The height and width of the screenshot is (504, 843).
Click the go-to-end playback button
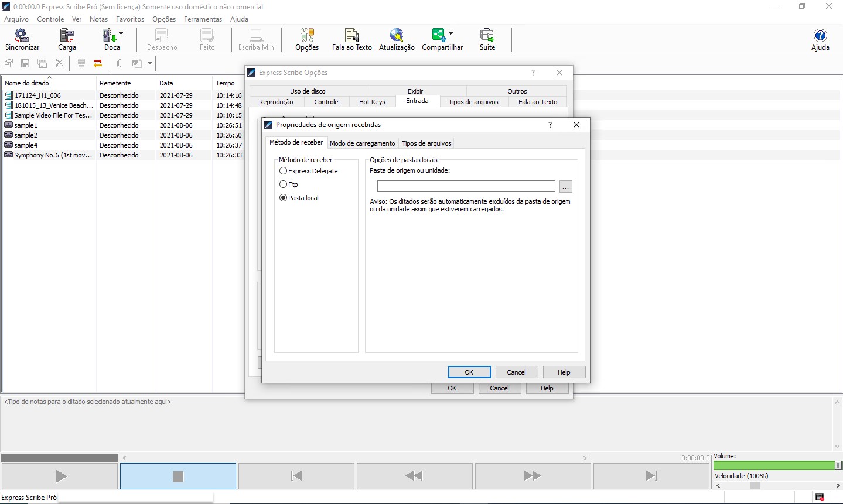651,476
